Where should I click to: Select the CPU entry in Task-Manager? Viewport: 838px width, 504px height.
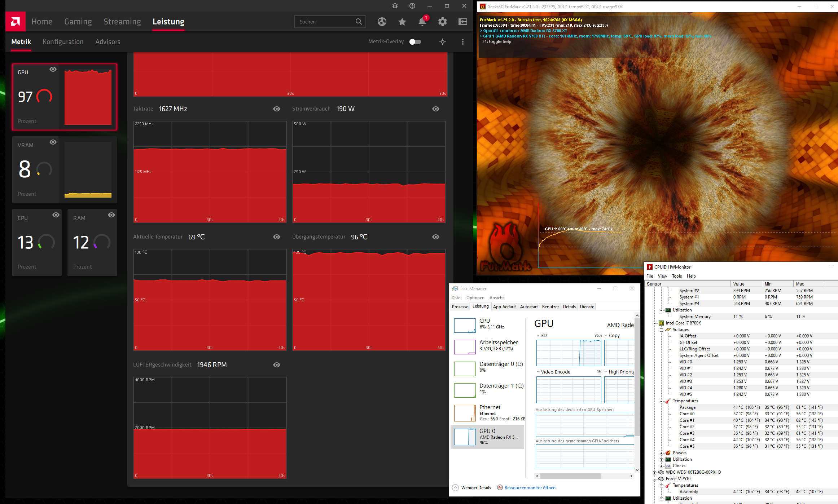(x=487, y=326)
